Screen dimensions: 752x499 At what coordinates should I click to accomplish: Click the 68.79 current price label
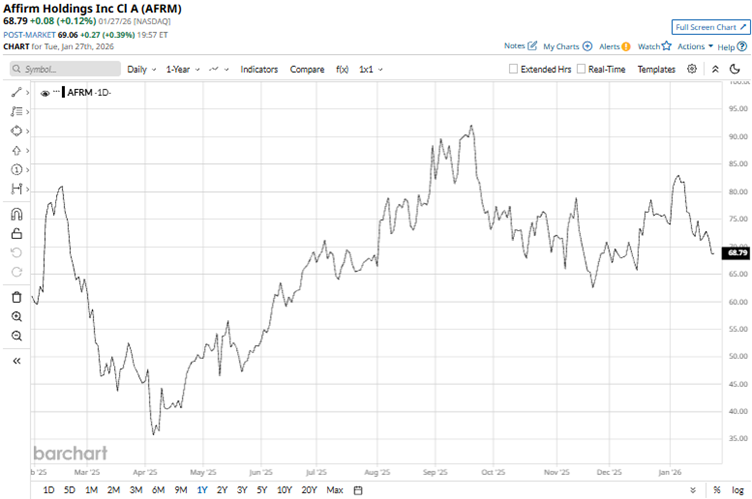pyautogui.click(x=737, y=252)
